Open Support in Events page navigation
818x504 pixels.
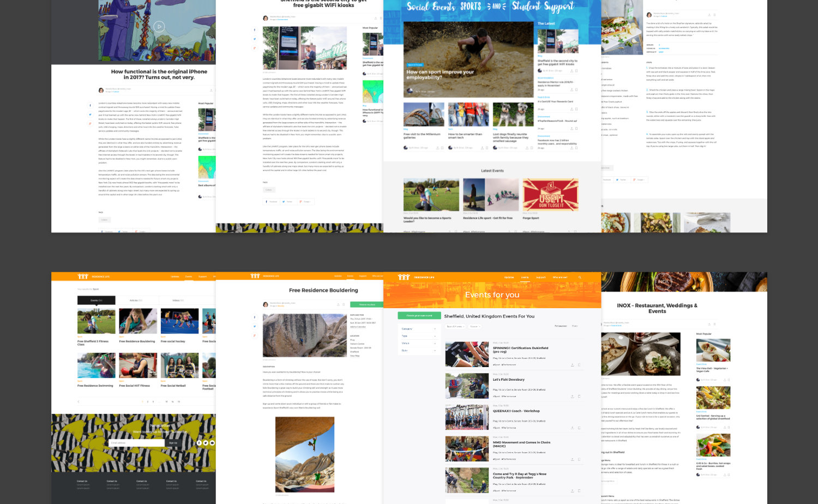540,277
